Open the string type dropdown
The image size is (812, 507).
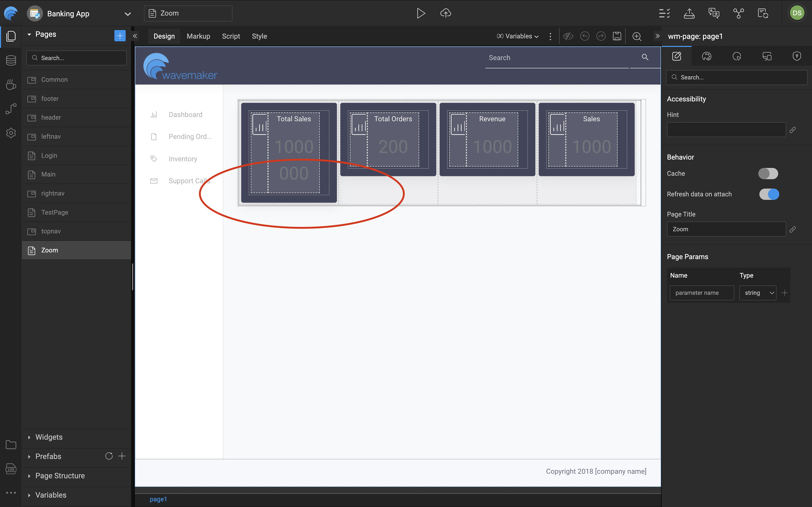758,293
